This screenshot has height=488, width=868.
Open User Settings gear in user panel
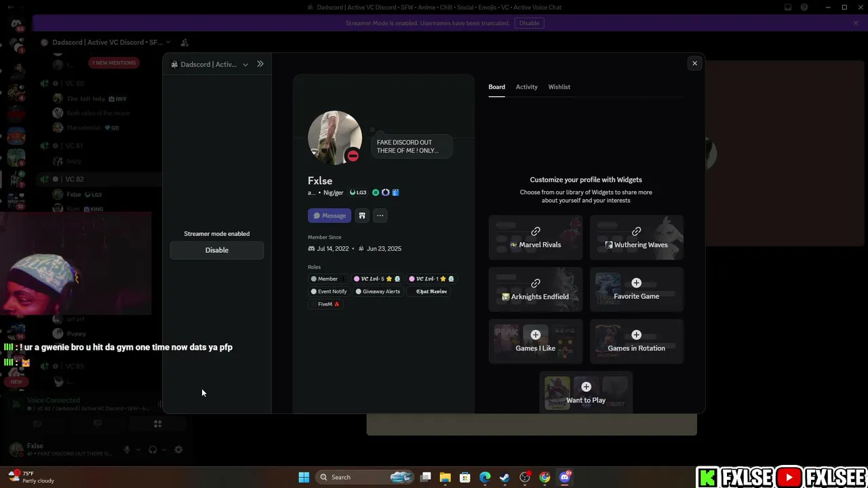(178, 449)
